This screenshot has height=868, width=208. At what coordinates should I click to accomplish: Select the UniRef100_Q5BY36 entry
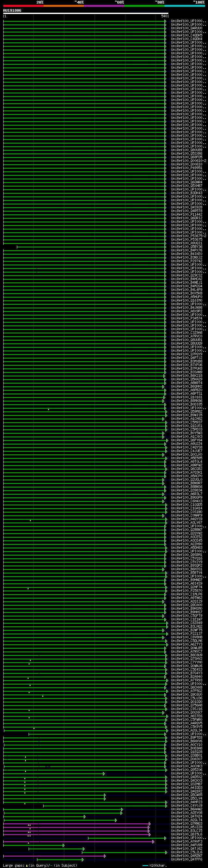[x=187, y=247]
